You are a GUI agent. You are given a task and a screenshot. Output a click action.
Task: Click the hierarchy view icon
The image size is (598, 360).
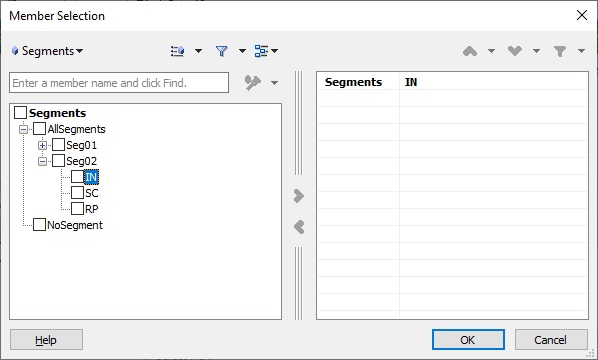[261, 51]
